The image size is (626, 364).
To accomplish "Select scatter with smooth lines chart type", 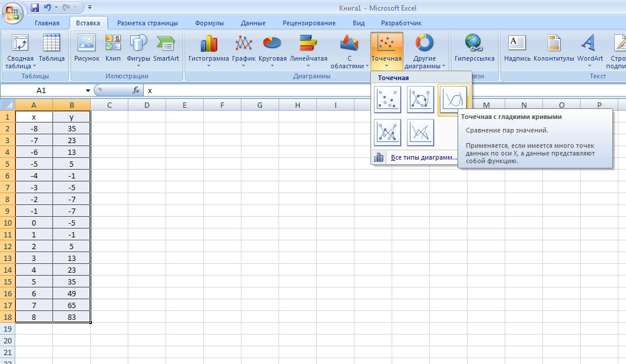I will pos(453,100).
